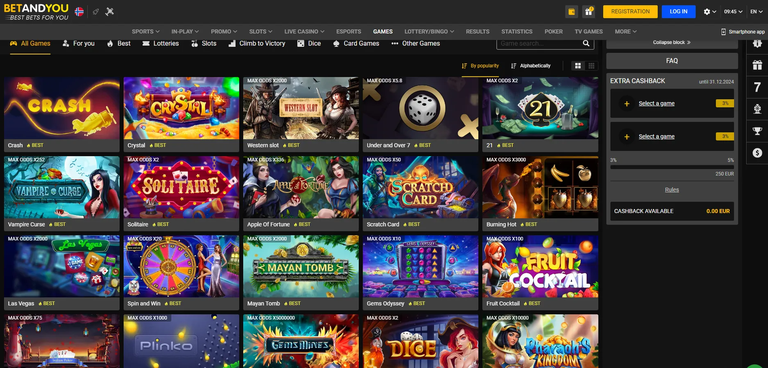Open the cashback Rules link
The height and width of the screenshot is (368, 768).
tap(672, 190)
